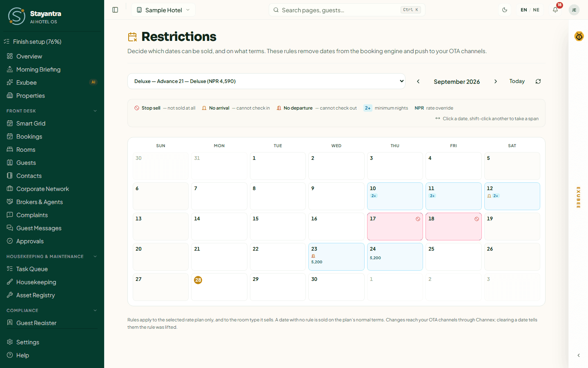Open Overview in sidebar
Viewport: 588px width, 368px height.
pos(52,56)
